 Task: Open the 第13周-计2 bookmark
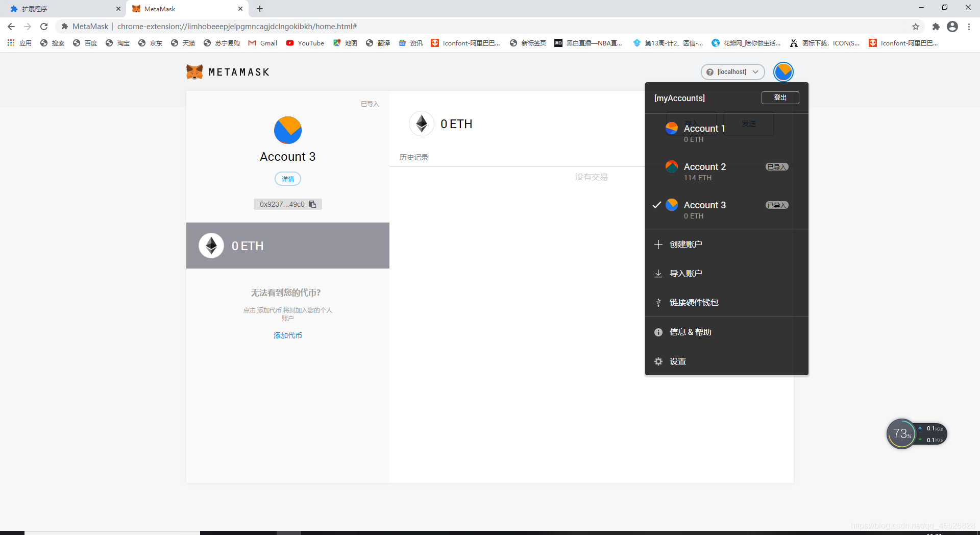pyautogui.click(x=668, y=43)
